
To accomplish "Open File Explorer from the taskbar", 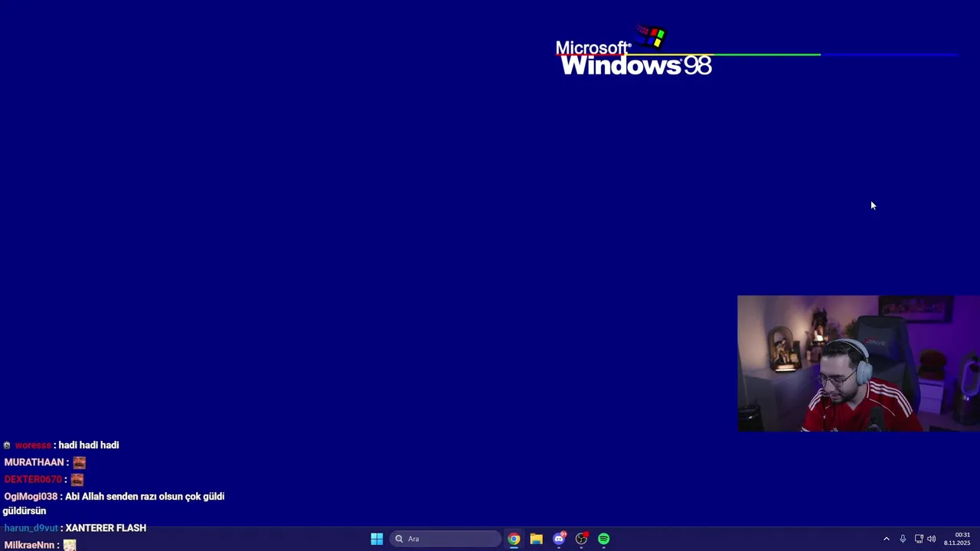I will (x=536, y=539).
